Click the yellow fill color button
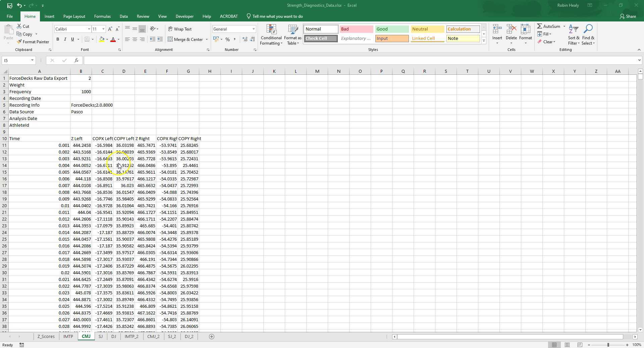Image resolution: width=644 pixels, height=348 pixels. [102, 40]
